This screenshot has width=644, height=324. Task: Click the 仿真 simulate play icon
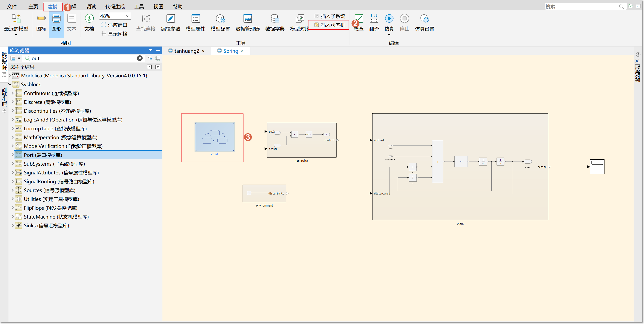[x=389, y=18]
